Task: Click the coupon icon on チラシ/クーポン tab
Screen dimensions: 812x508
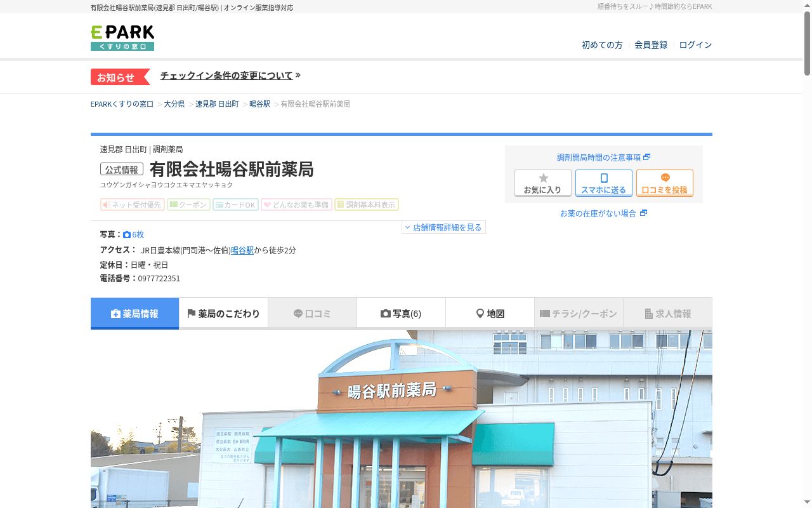Action: point(545,314)
